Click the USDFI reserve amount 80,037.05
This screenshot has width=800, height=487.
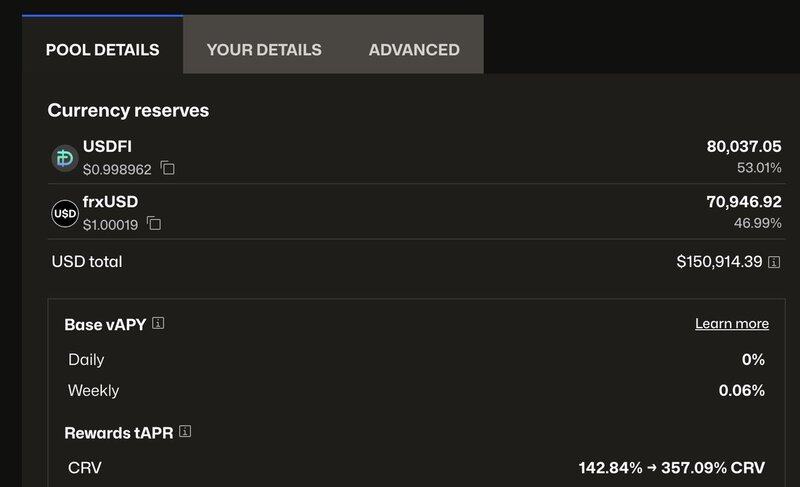click(744, 146)
